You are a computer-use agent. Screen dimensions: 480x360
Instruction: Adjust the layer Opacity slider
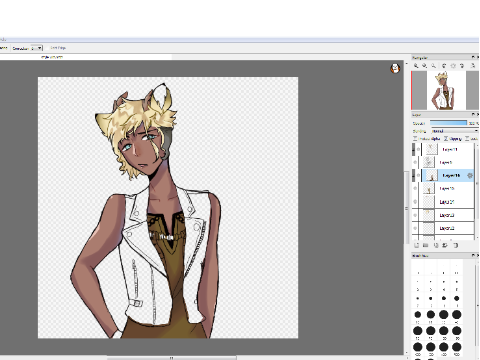[448, 123]
